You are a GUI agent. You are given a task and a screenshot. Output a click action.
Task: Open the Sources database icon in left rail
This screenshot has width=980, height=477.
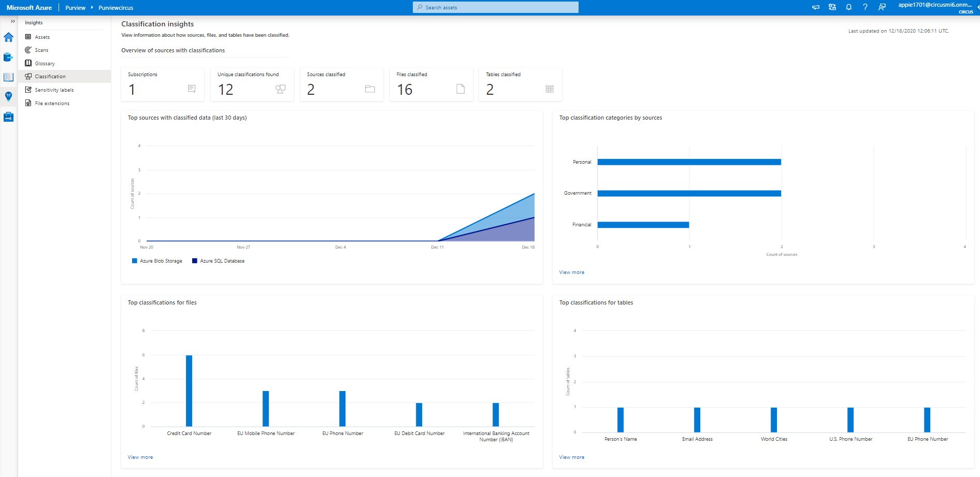(8, 57)
